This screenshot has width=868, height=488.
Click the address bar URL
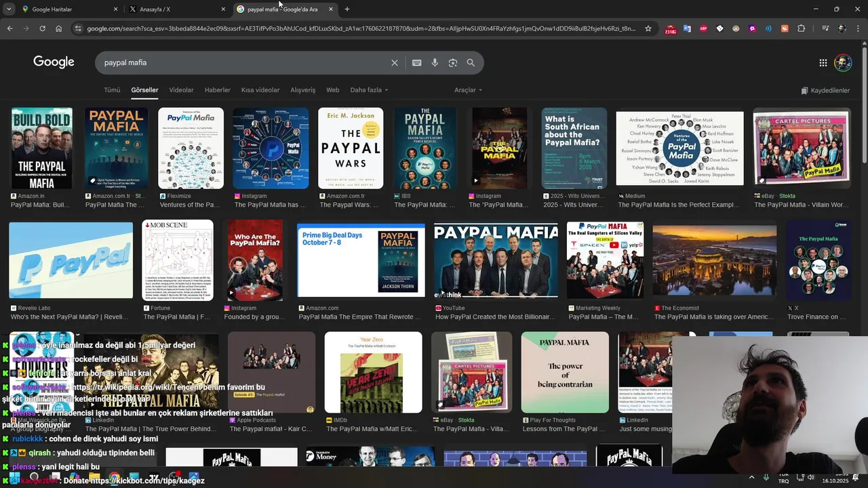(x=361, y=28)
